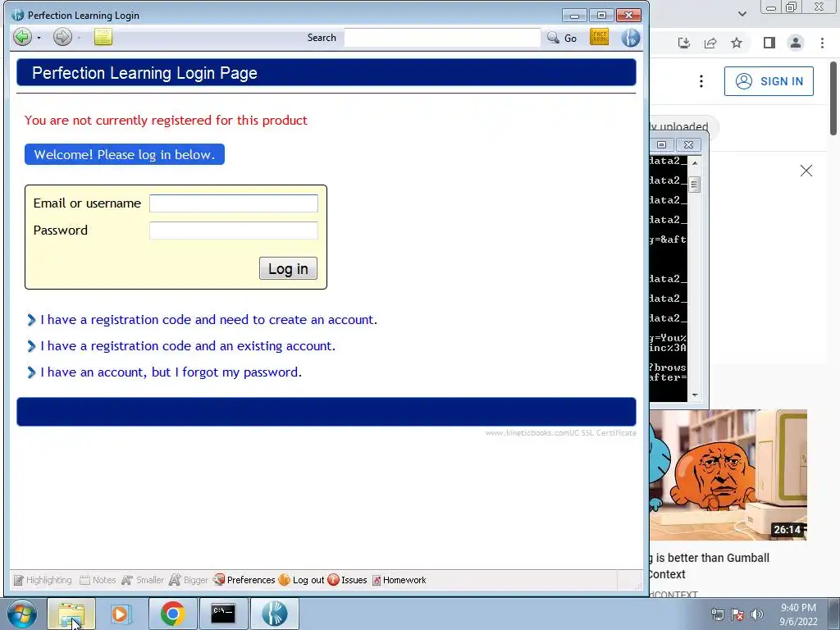Image resolution: width=840 pixels, height=630 pixels.
Task: Focus the Search text field in toolbar
Action: [442, 38]
